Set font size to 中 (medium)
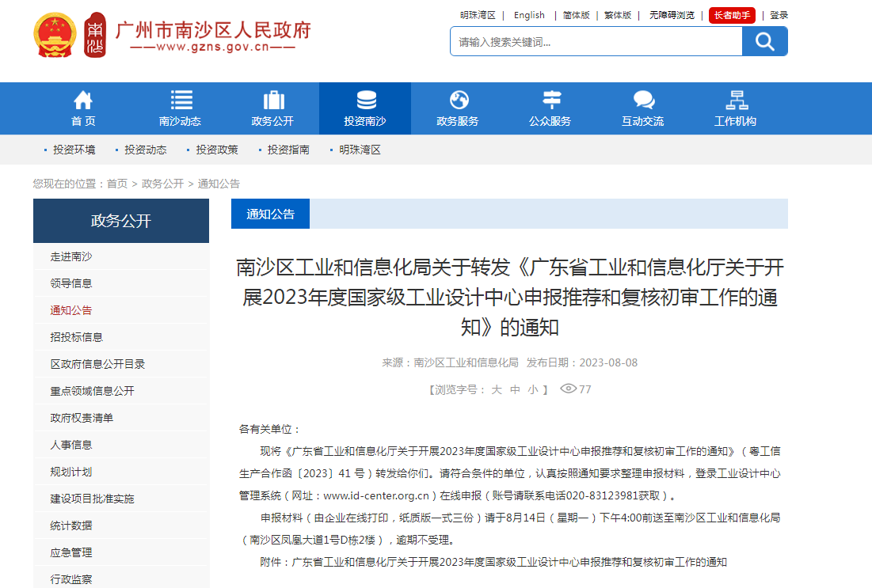The height and width of the screenshot is (588, 872). pyautogui.click(x=515, y=389)
